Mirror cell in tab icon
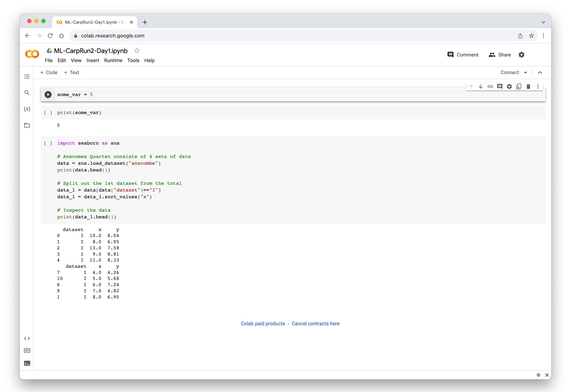 point(519,86)
